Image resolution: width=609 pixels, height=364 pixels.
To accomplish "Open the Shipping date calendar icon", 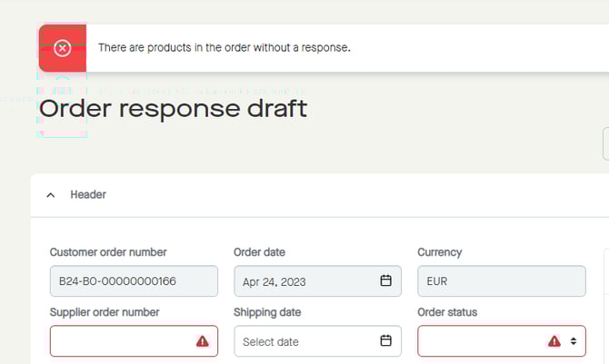I will click(x=385, y=341).
